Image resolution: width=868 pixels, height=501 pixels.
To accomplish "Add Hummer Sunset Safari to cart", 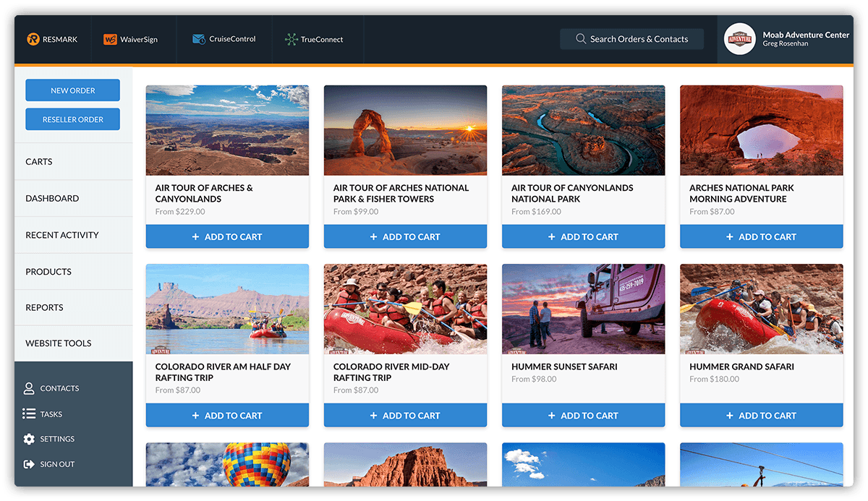I will (x=583, y=416).
